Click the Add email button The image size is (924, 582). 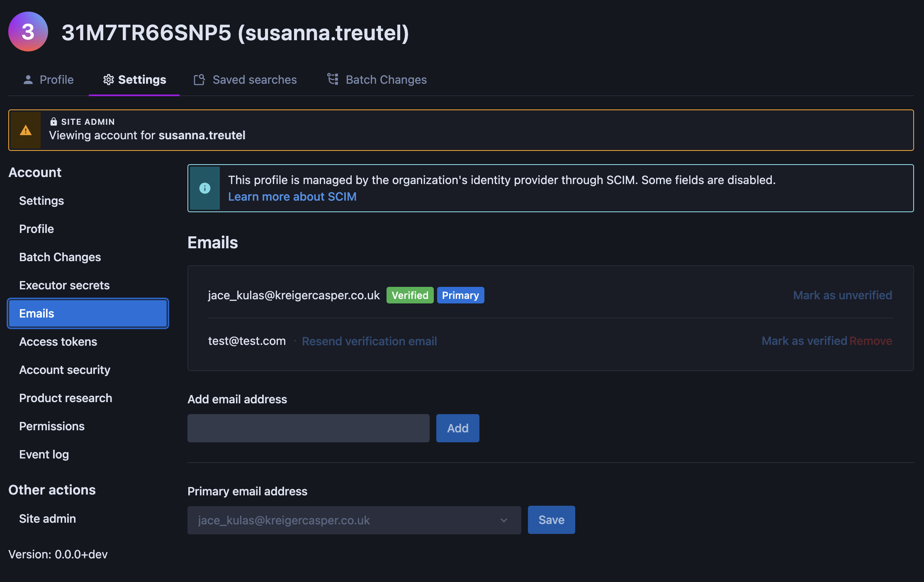click(457, 428)
